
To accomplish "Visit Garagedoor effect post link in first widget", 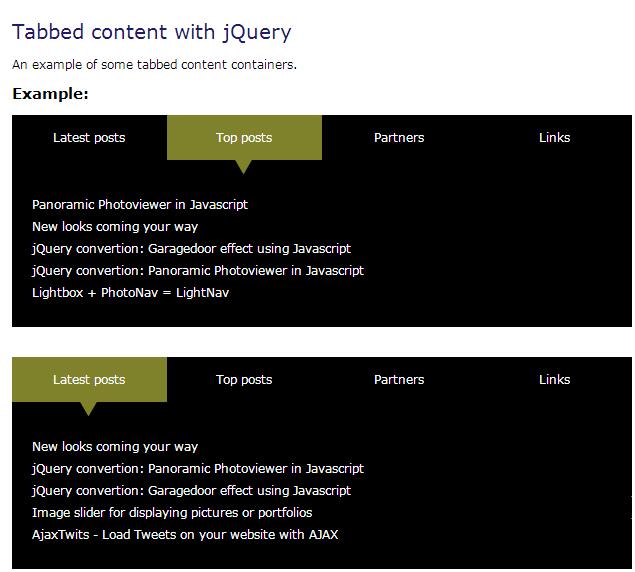I will 192,249.
